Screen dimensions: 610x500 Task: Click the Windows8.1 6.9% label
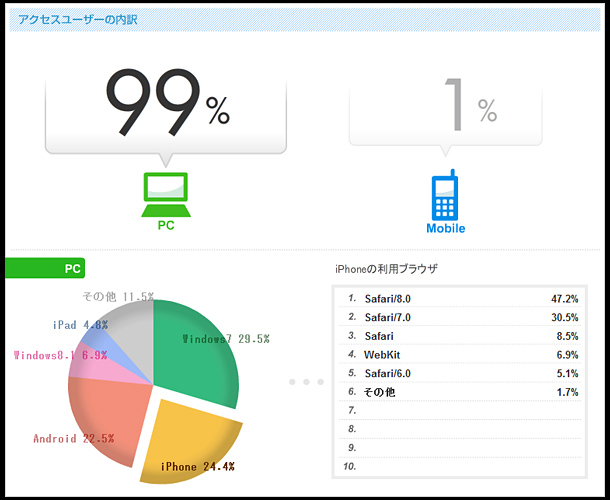pyautogui.click(x=61, y=355)
